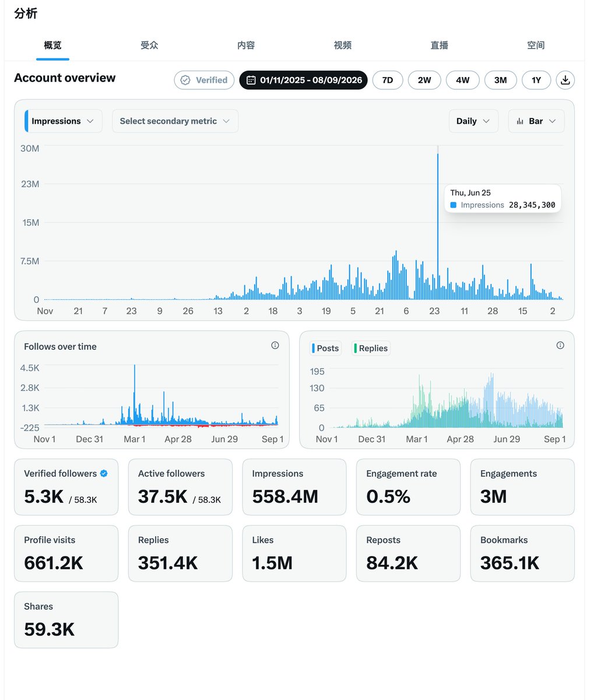Screen dimensions: 590x700
Task: Select the 1Y time range
Action: 536,80
